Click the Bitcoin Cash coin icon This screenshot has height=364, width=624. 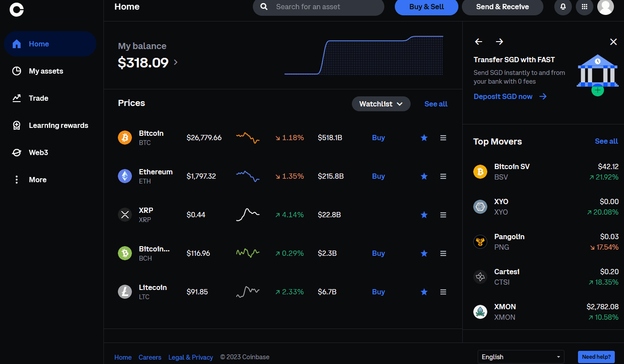[125, 253]
